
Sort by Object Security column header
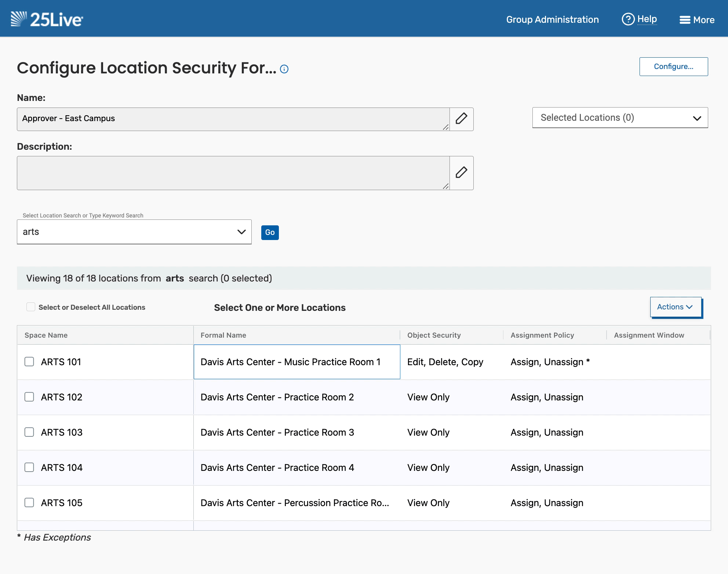(434, 335)
